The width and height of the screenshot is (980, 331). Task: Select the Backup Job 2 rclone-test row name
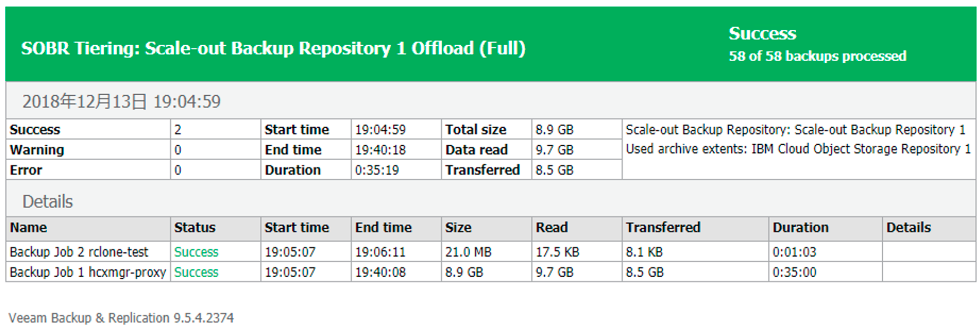tap(79, 252)
